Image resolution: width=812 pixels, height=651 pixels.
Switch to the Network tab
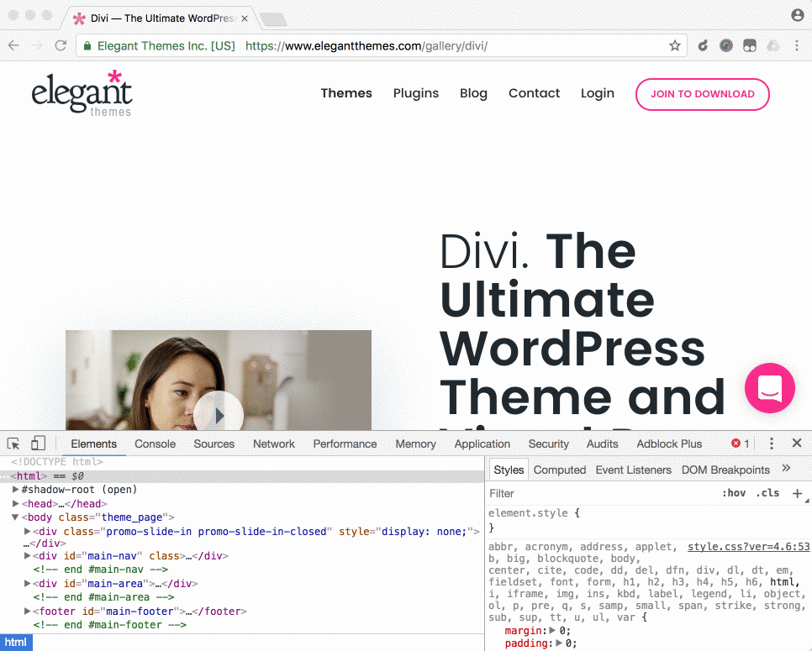pyautogui.click(x=274, y=444)
